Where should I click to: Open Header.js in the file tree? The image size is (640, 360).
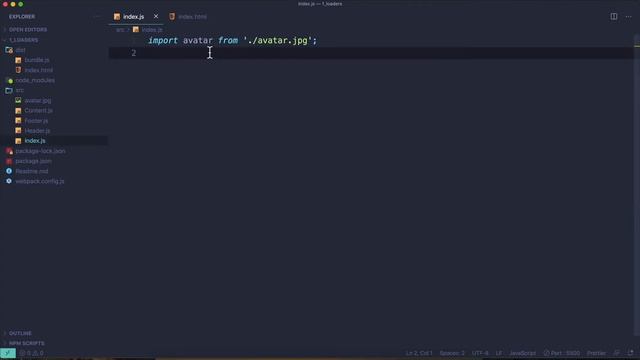click(x=37, y=131)
